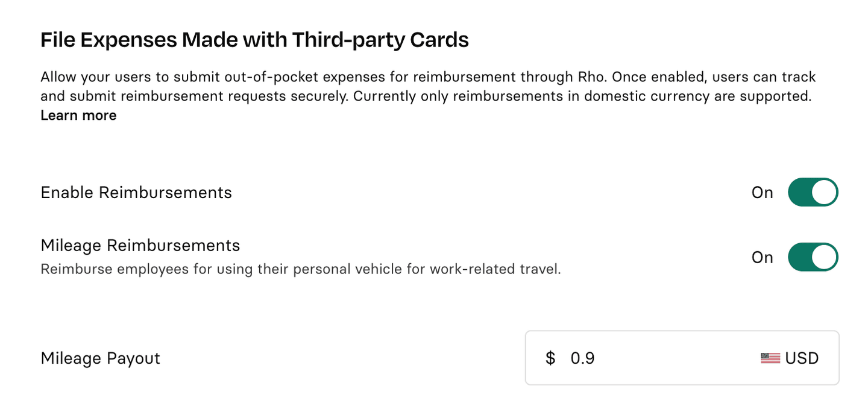Click inside the Mileage Payout amount field
Image resolution: width=868 pixels, height=395 pixels.
point(633,358)
